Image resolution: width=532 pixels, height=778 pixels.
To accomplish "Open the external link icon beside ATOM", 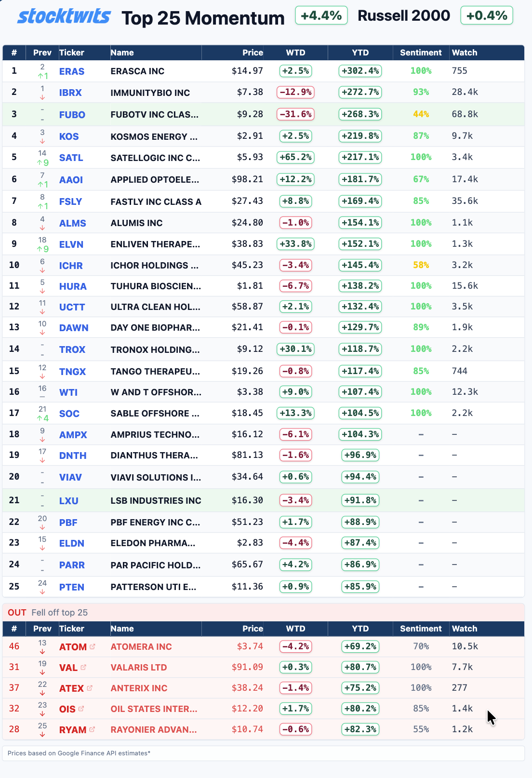I will (x=93, y=646).
